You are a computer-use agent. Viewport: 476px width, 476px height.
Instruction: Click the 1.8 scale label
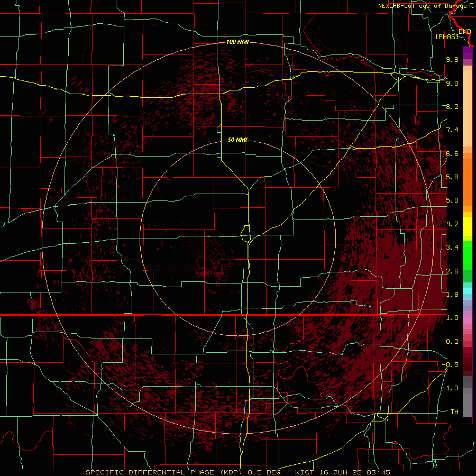point(452,294)
